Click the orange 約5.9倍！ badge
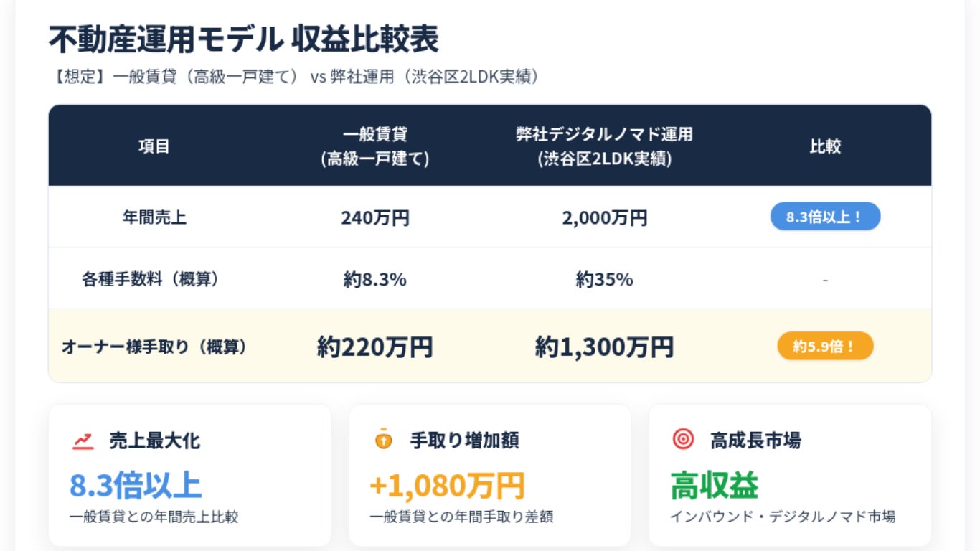Screen dimensions: 980x551 [x=825, y=347]
